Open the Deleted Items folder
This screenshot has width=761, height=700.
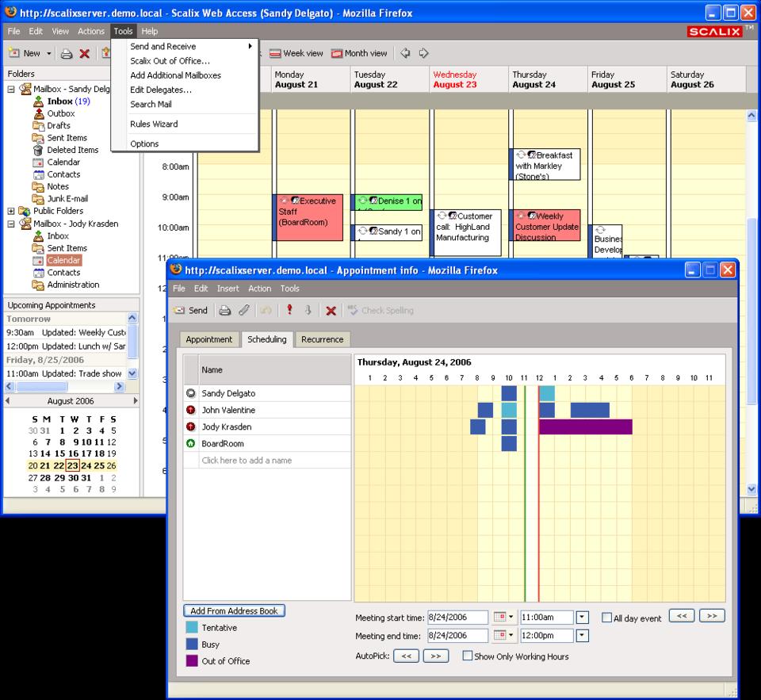(72, 150)
